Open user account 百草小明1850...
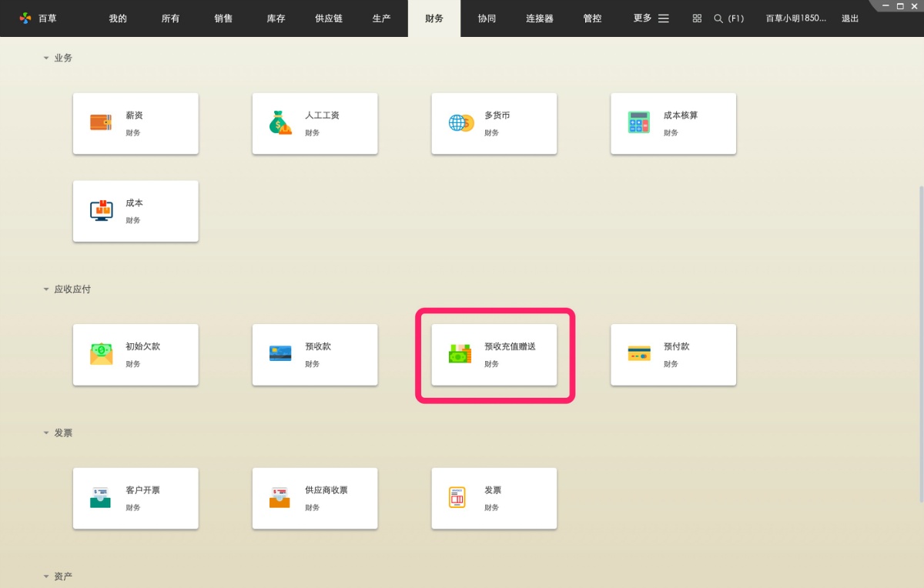The image size is (924, 588). 796,18
